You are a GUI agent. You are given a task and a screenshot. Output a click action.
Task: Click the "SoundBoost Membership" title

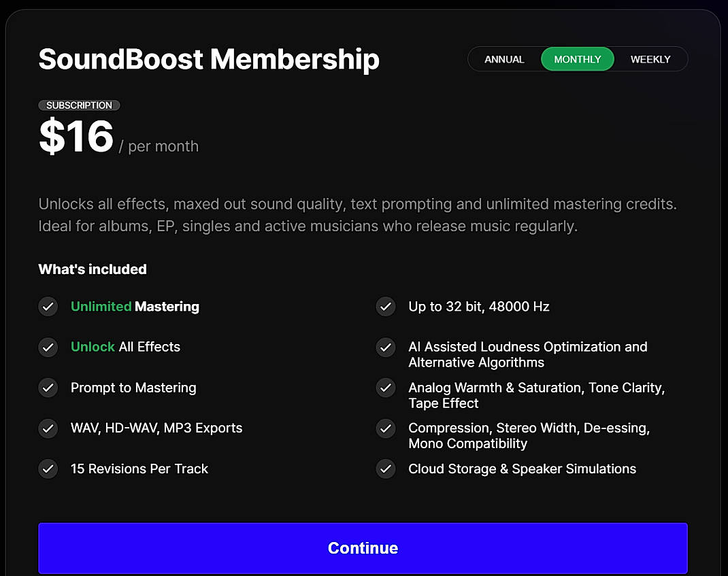tap(209, 59)
